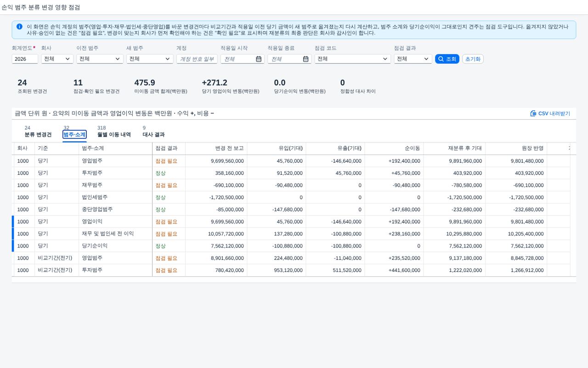This screenshot has height=368, width=588.
Task: Click the 유출(기대) column header
Action: 335,148
